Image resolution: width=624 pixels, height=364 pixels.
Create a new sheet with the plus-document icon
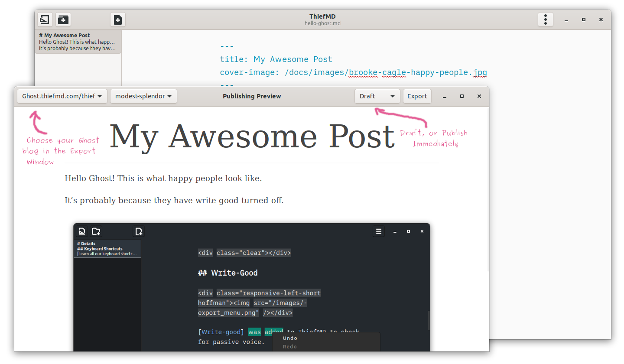coord(118,19)
